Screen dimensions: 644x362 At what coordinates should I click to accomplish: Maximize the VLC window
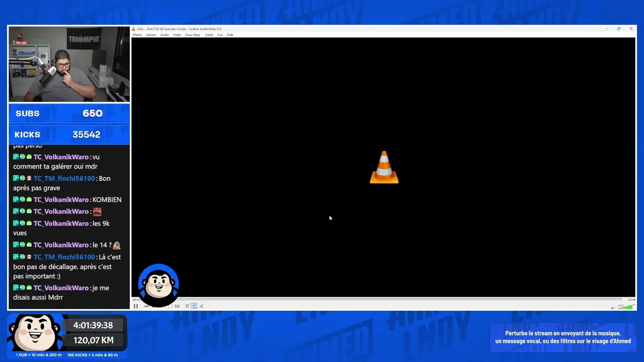(x=619, y=29)
